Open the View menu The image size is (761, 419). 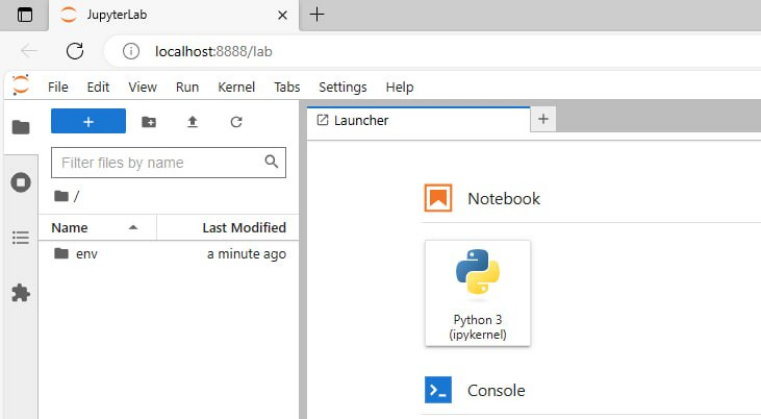click(x=143, y=87)
